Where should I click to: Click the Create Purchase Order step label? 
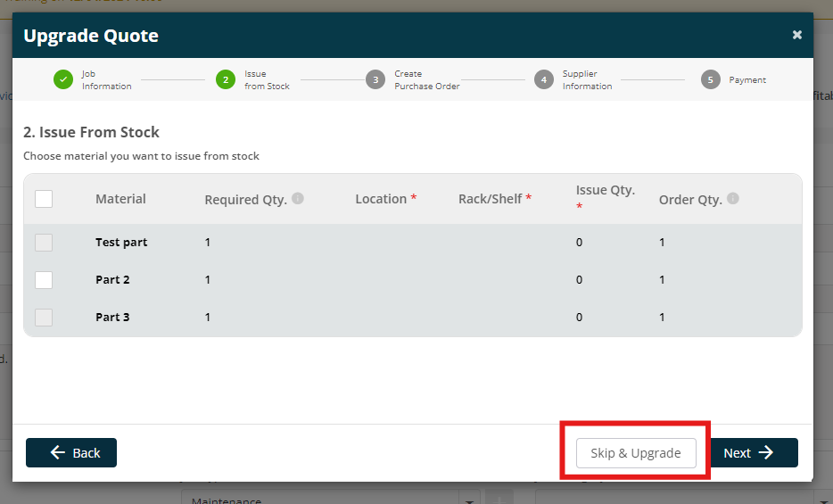point(426,79)
